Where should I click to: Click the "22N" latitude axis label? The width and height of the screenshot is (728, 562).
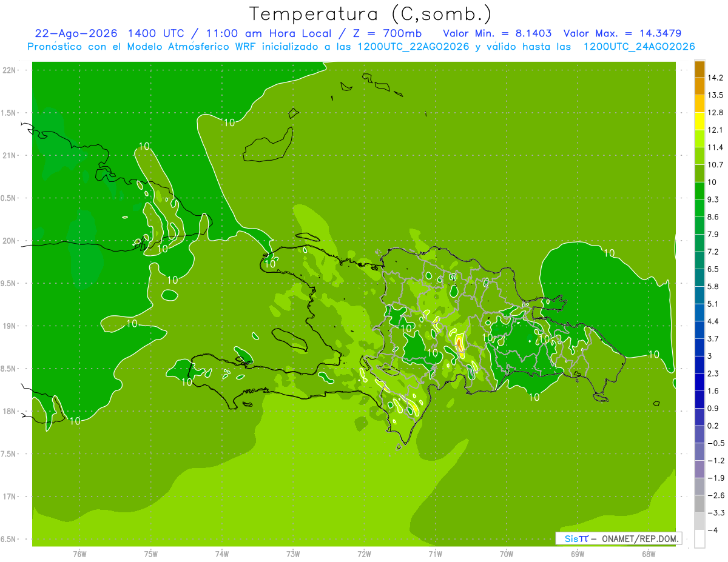[x=10, y=70]
